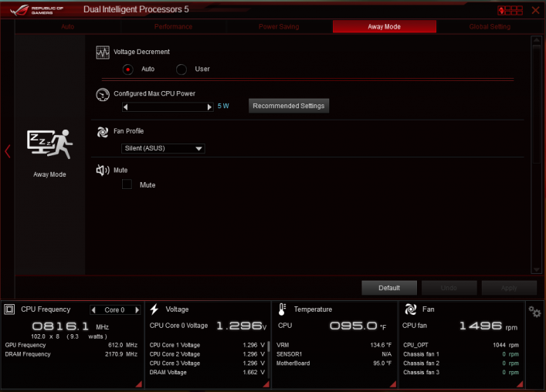Open monitor settings via the gear icon
Image resolution: width=546 pixels, height=392 pixels.
(534, 311)
